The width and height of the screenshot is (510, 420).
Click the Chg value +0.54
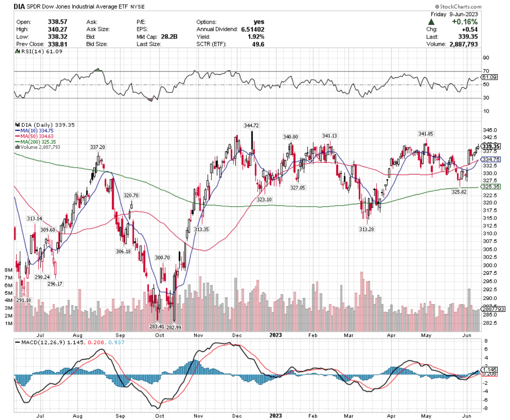coord(470,29)
